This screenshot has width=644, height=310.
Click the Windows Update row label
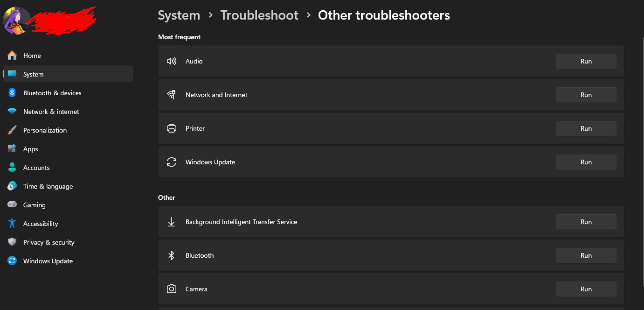click(210, 162)
